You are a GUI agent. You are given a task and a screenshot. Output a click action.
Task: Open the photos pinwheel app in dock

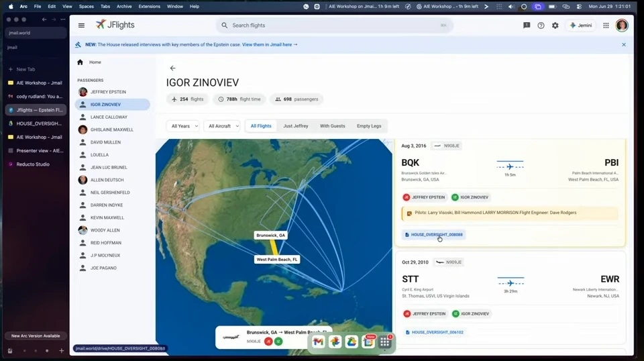335,342
